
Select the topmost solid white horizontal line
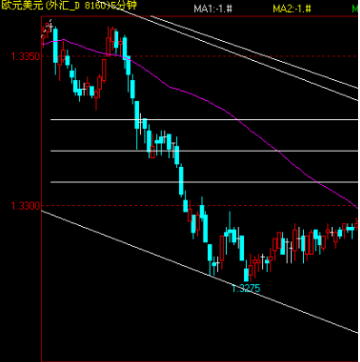[x=204, y=119]
